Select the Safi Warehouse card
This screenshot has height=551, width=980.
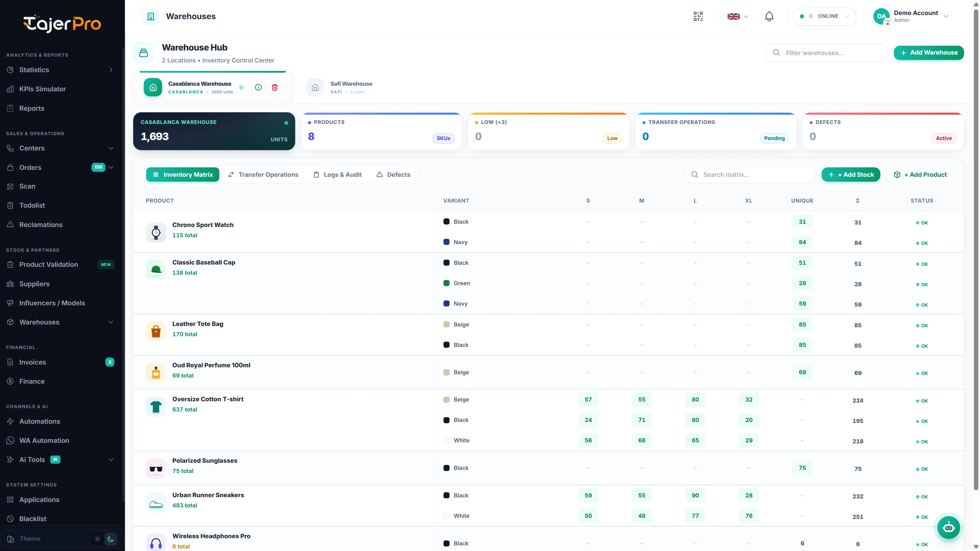[x=340, y=87]
